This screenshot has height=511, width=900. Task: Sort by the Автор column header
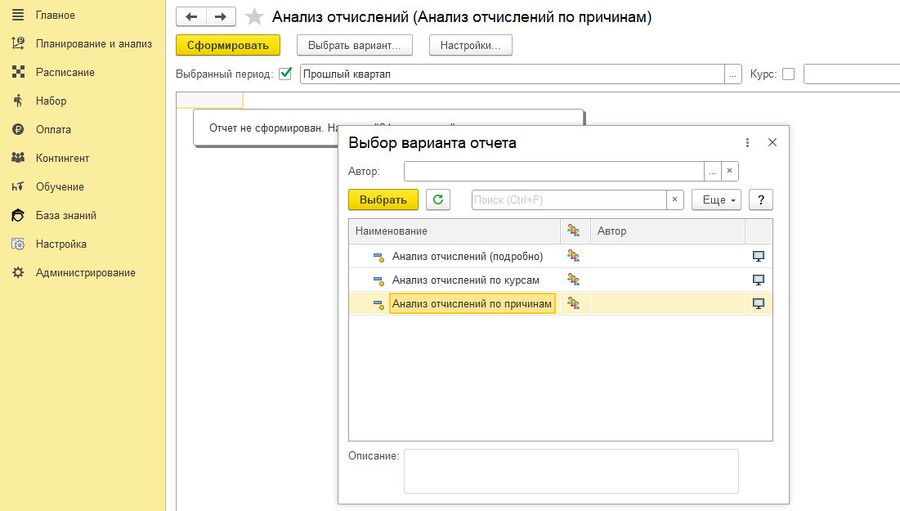pyautogui.click(x=668, y=231)
